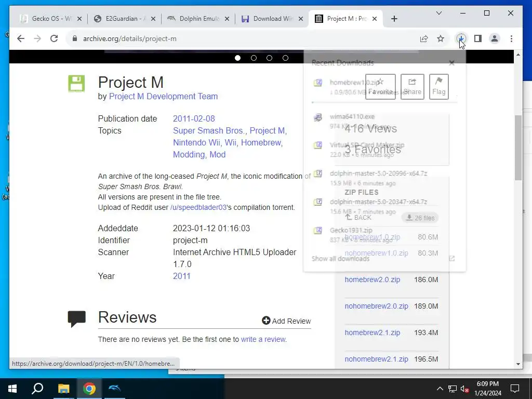The image size is (532, 399).
Task: Bookmark this tab with the star icon
Action: click(441, 38)
